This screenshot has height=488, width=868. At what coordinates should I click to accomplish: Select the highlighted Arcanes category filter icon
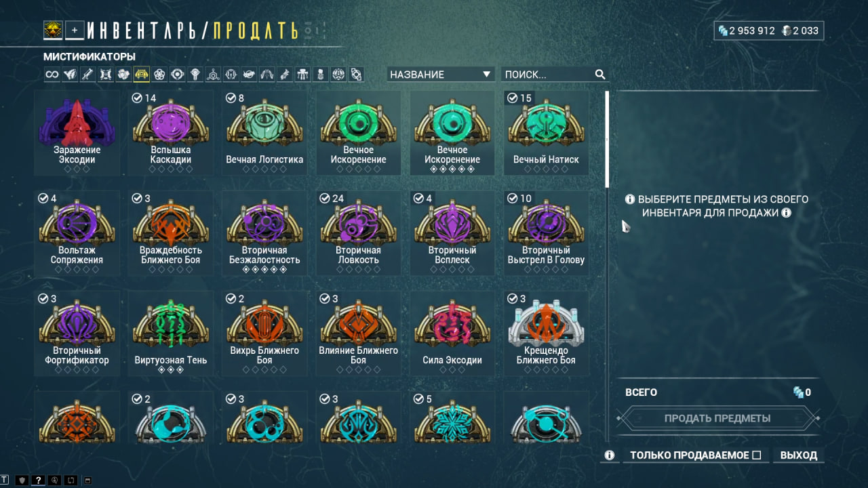(142, 75)
